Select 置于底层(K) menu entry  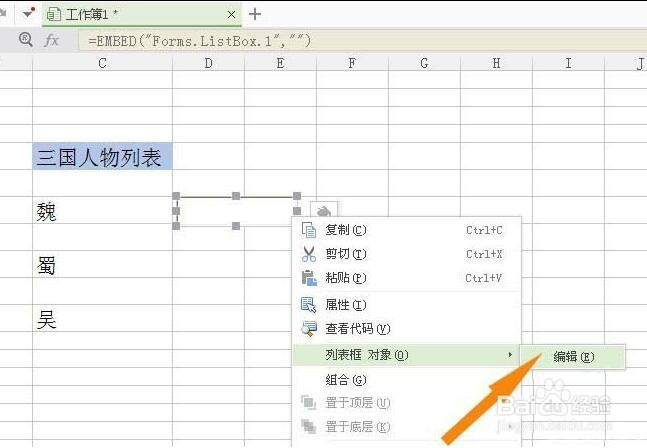(407, 426)
